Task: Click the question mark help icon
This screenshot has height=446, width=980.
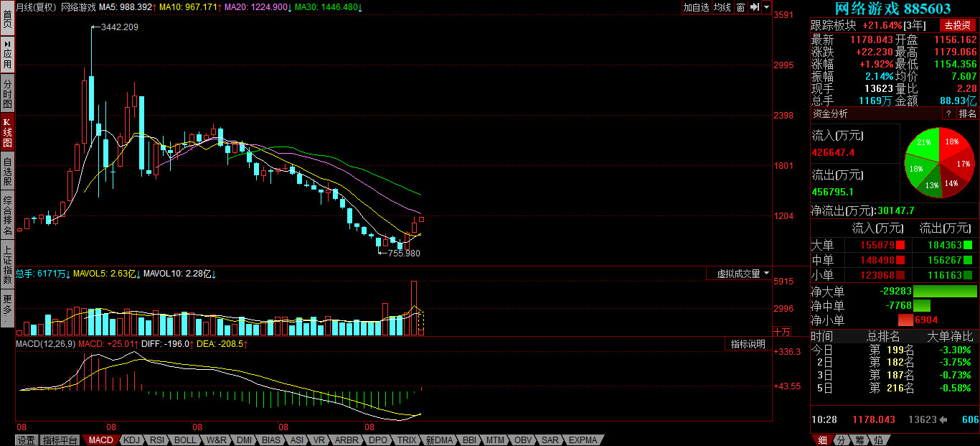Action: click(948, 113)
